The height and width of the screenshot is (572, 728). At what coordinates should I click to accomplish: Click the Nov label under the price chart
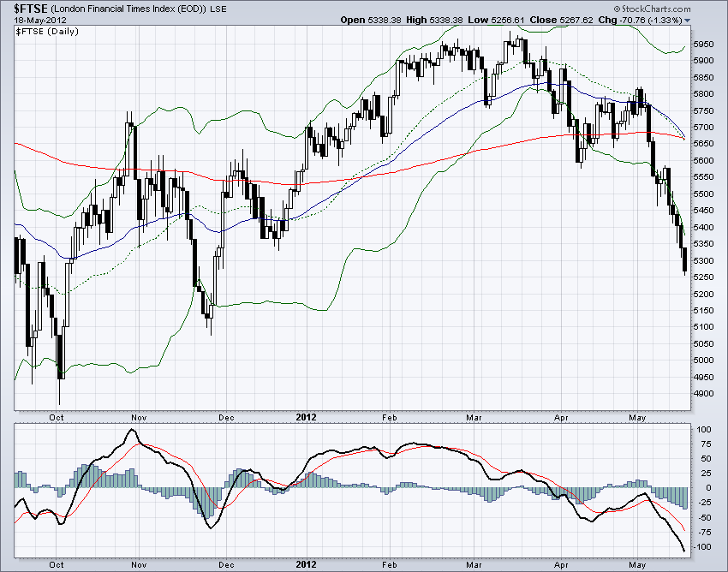(139, 417)
